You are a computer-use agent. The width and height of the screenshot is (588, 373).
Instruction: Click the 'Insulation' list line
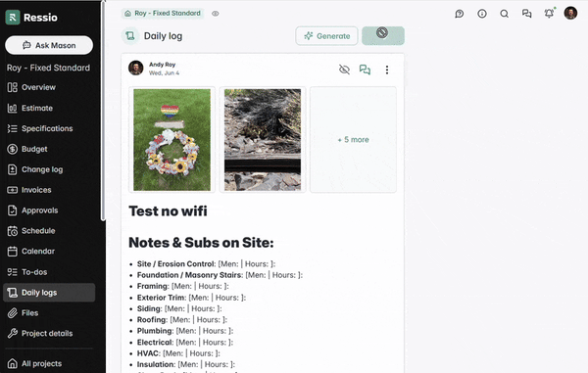point(186,364)
